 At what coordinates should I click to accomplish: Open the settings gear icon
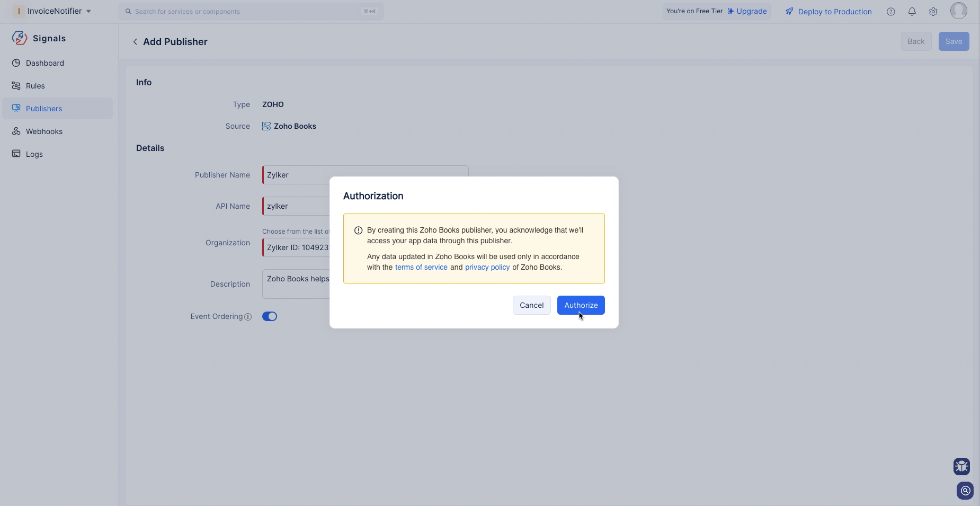point(933,12)
